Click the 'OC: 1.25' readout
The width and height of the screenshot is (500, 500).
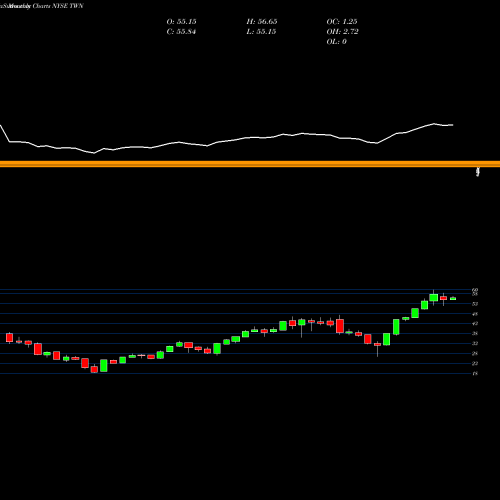point(342,22)
